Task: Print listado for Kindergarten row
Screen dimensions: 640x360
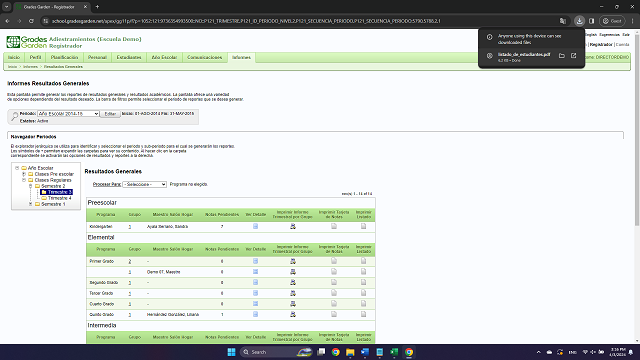Action: (x=363, y=226)
